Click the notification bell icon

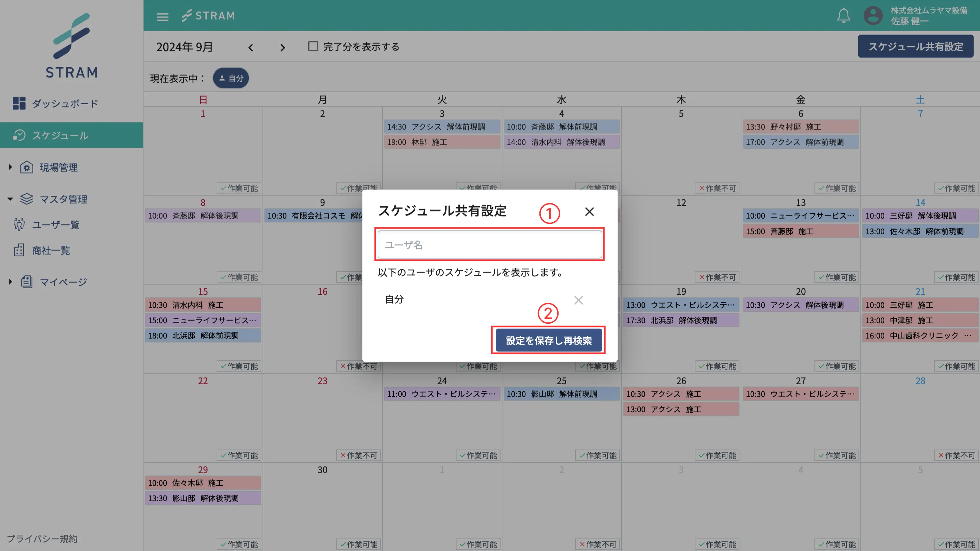(843, 16)
